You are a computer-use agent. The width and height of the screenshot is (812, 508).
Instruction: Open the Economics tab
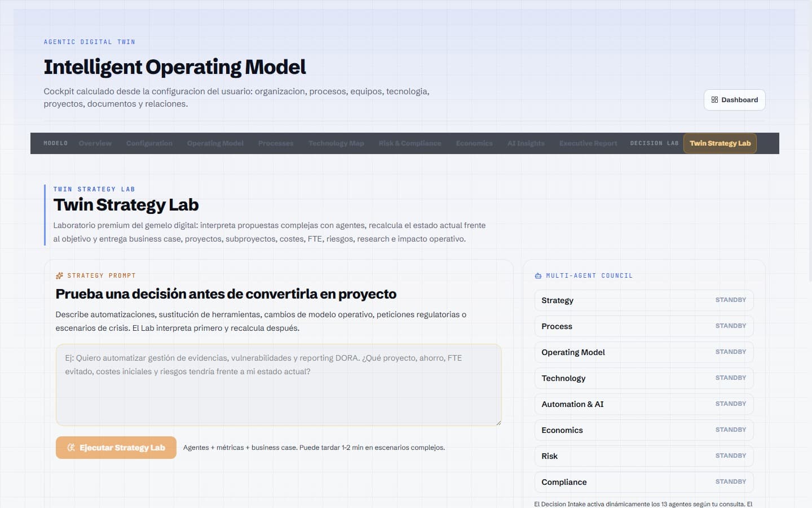[x=474, y=143]
